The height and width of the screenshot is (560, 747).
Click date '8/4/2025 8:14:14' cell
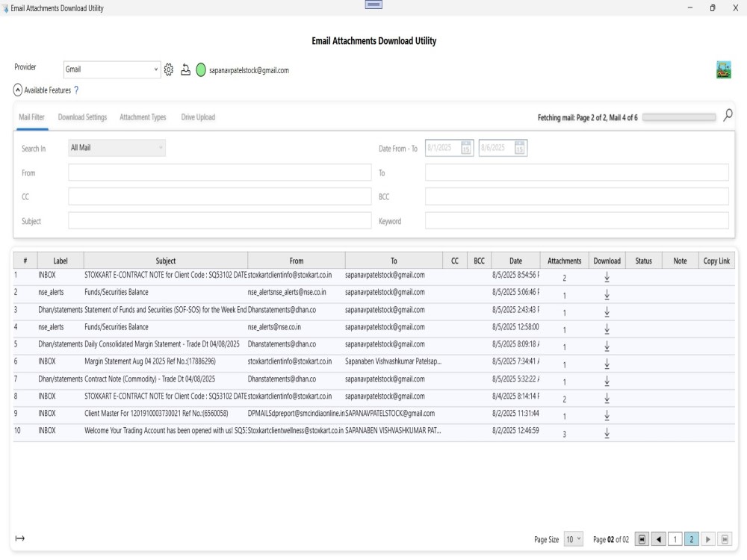tap(516, 396)
